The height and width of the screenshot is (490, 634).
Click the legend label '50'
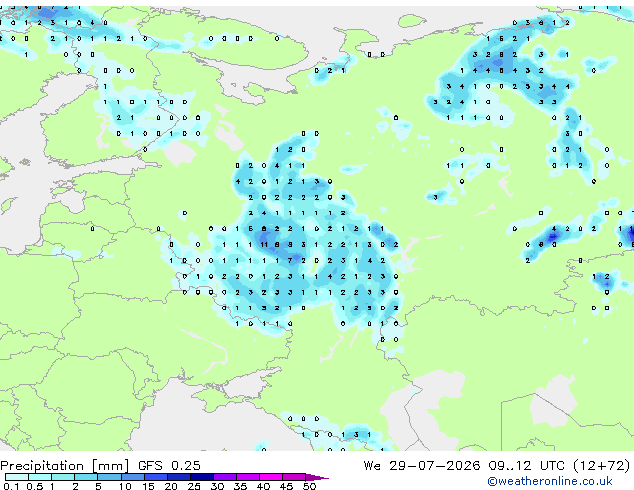309,486
